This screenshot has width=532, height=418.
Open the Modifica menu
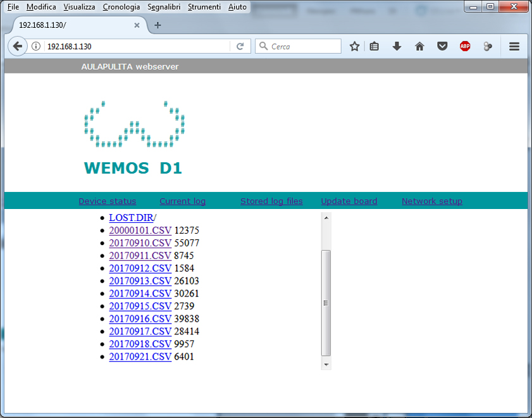click(41, 7)
